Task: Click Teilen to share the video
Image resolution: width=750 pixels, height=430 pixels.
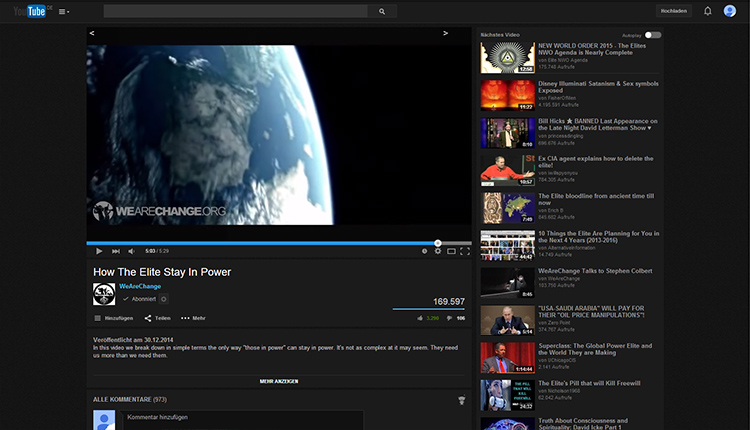Action: [x=157, y=318]
